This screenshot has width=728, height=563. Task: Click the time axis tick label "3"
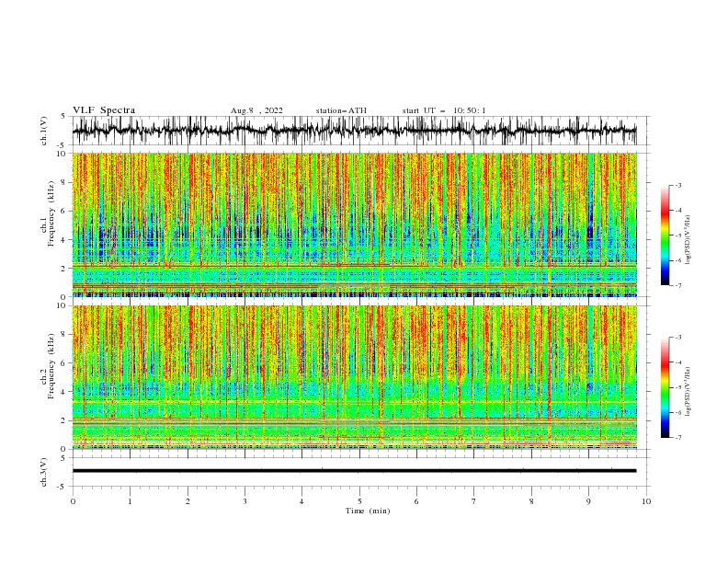[245, 501]
